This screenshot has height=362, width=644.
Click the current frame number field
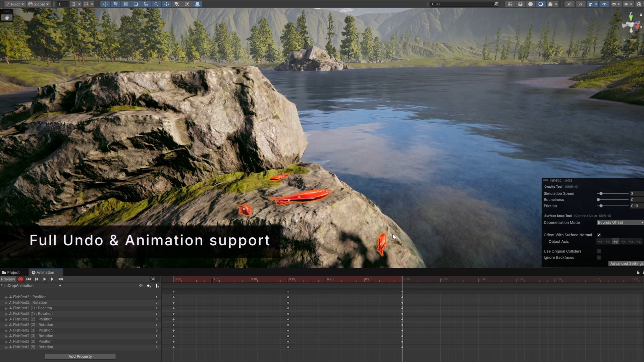155,279
